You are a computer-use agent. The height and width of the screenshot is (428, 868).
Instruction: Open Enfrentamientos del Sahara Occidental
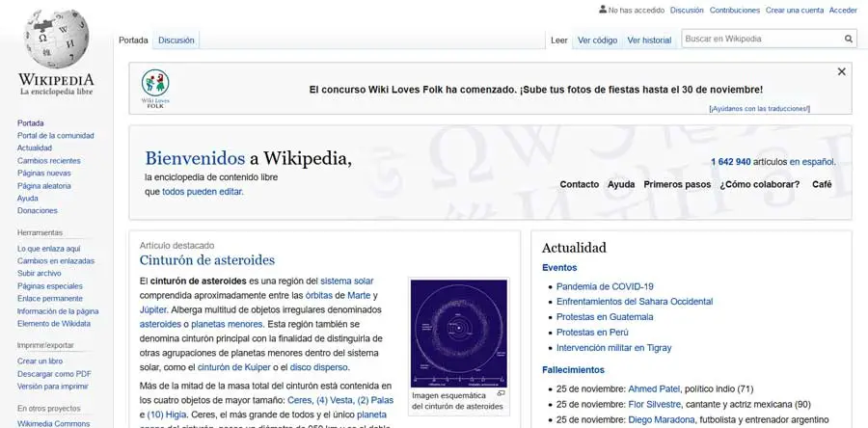coord(635,302)
